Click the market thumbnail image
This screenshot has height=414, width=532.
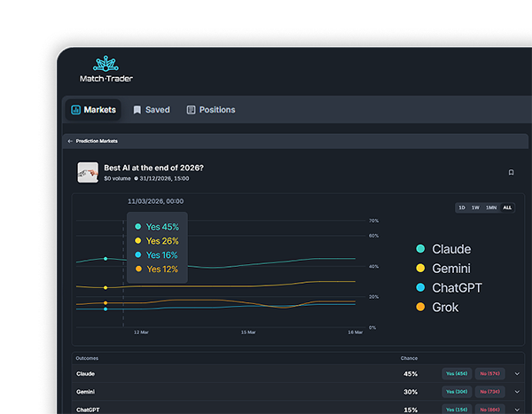pos(88,172)
